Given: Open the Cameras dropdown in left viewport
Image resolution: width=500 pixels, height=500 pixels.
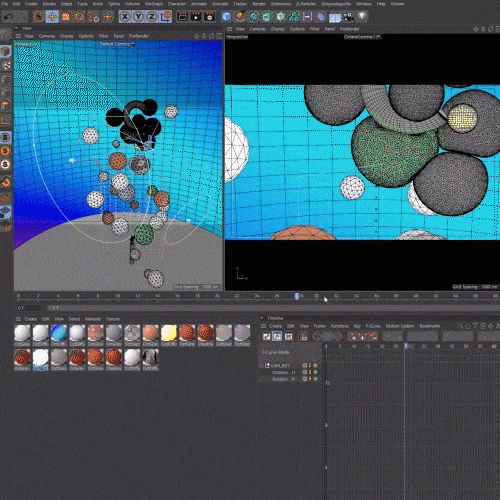Looking at the screenshot, I should [47, 36].
